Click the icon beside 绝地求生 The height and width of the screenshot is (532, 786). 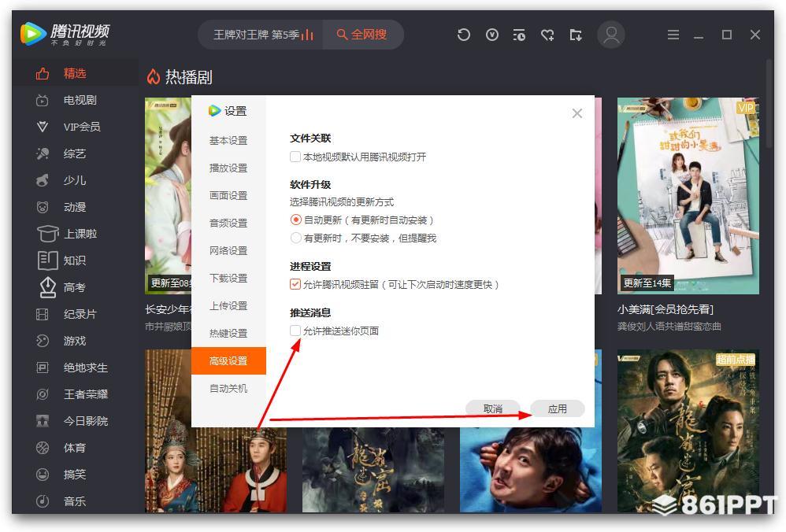coord(43,368)
